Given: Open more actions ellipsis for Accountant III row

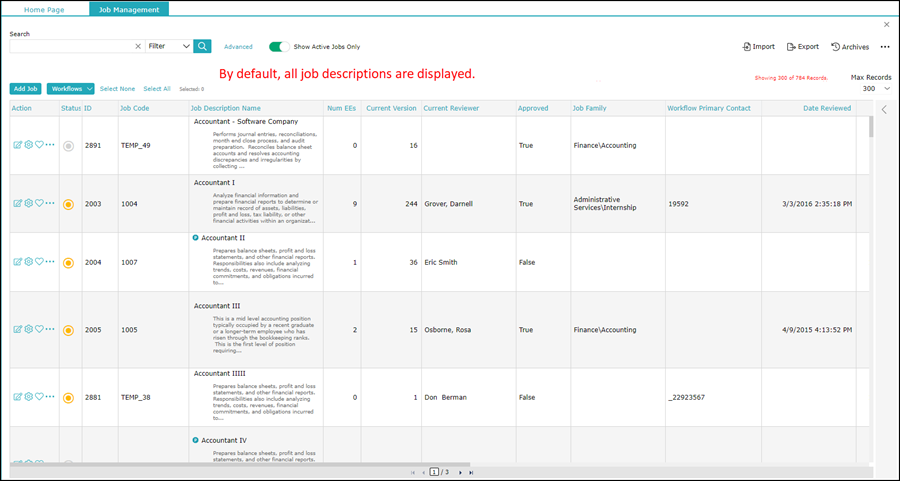Looking at the screenshot, I should 50,329.
